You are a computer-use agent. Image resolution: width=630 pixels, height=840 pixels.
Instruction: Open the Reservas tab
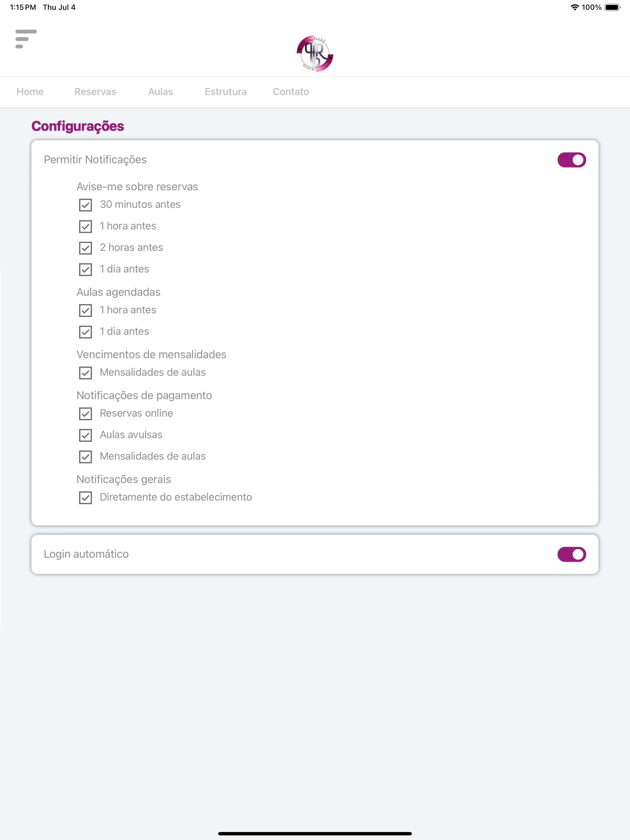pyautogui.click(x=95, y=92)
